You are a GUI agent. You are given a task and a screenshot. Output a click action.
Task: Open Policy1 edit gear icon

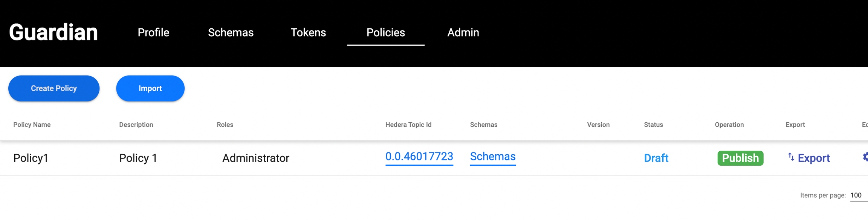coord(865,157)
